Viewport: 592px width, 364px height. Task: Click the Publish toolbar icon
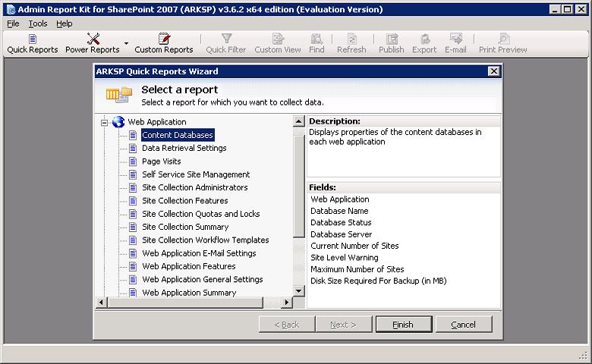point(392,44)
